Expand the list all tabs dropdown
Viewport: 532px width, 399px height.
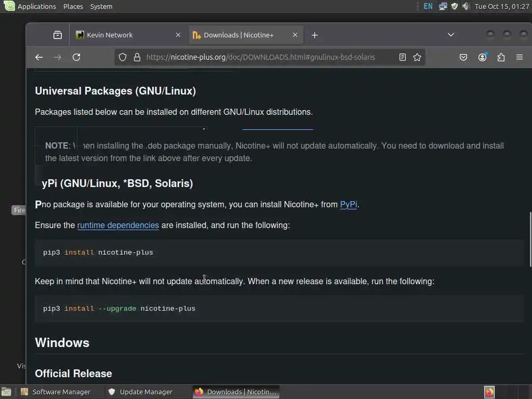tap(451, 35)
